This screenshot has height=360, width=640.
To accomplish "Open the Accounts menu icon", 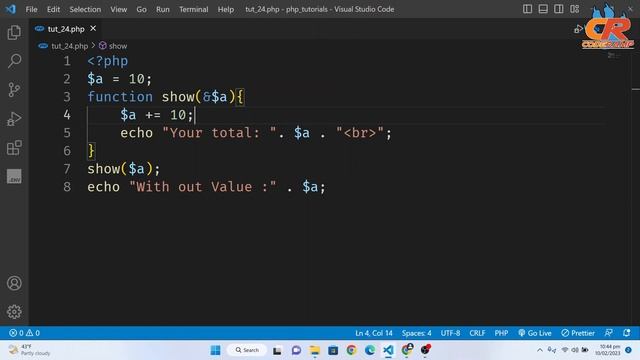I will [x=14, y=283].
